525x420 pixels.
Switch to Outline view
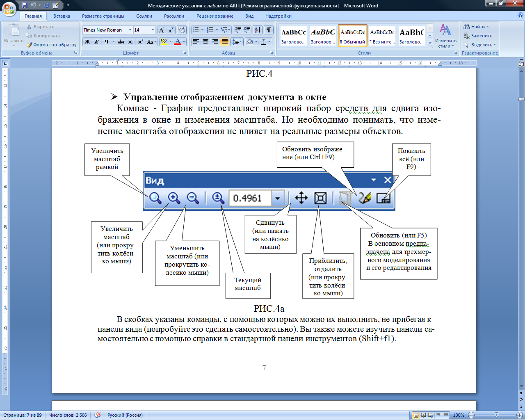(x=438, y=415)
